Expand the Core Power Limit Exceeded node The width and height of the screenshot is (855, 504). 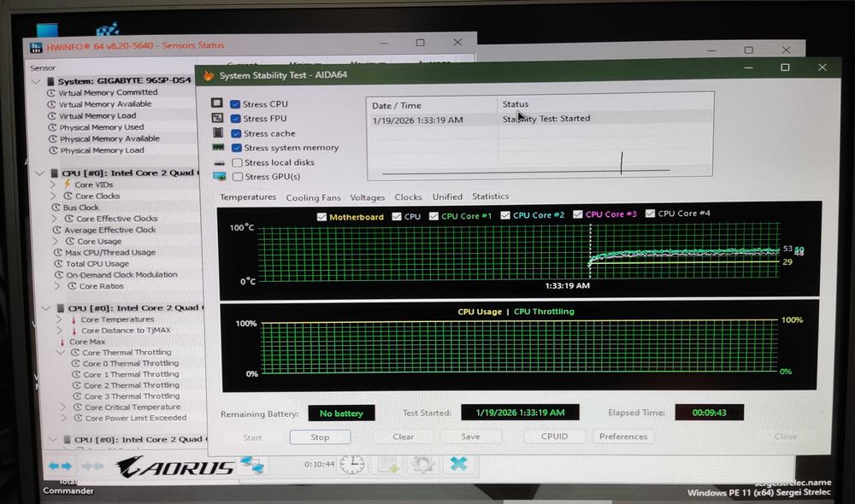point(63,418)
